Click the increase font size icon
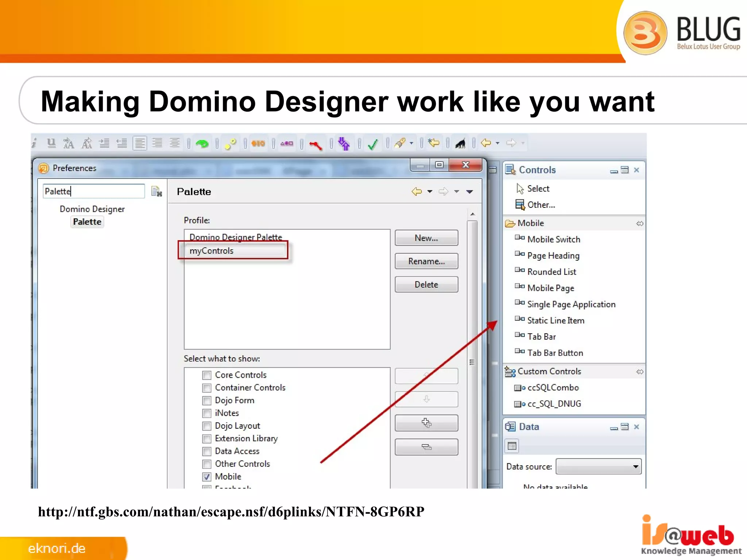The height and width of the screenshot is (560, 747). 69,143
